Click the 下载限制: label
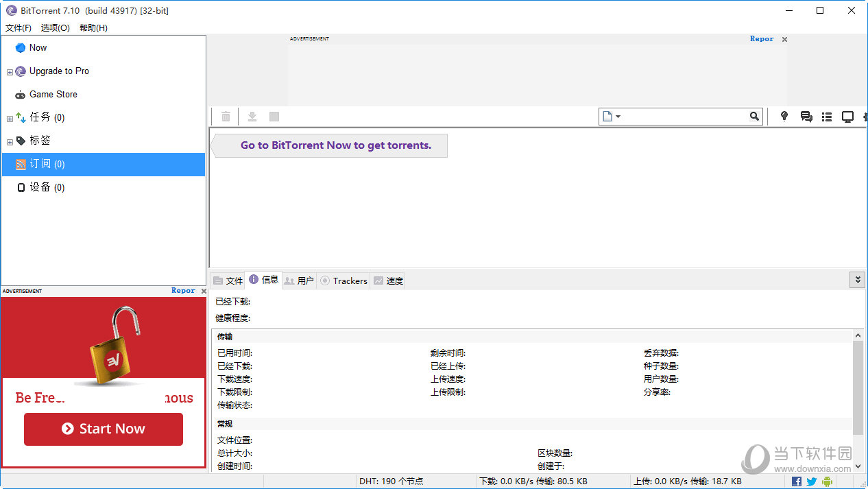 pos(234,392)
